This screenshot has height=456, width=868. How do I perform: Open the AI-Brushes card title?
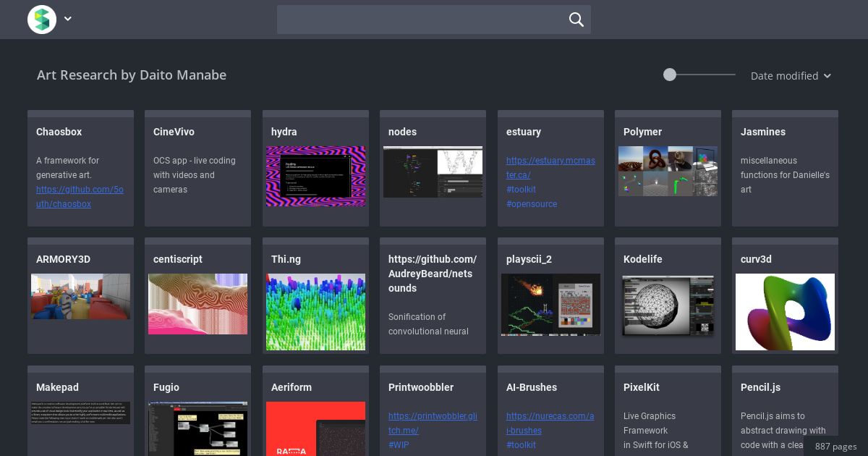click(532, 387)
